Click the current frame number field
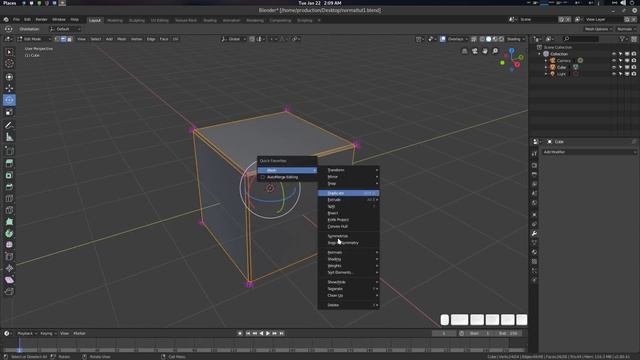 [x=444, y=333]
